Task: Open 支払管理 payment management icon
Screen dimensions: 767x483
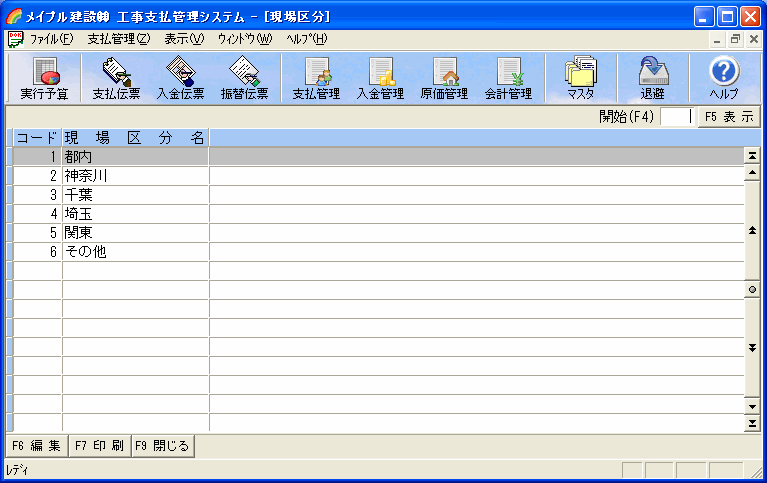Action: (x=316, y=78)
